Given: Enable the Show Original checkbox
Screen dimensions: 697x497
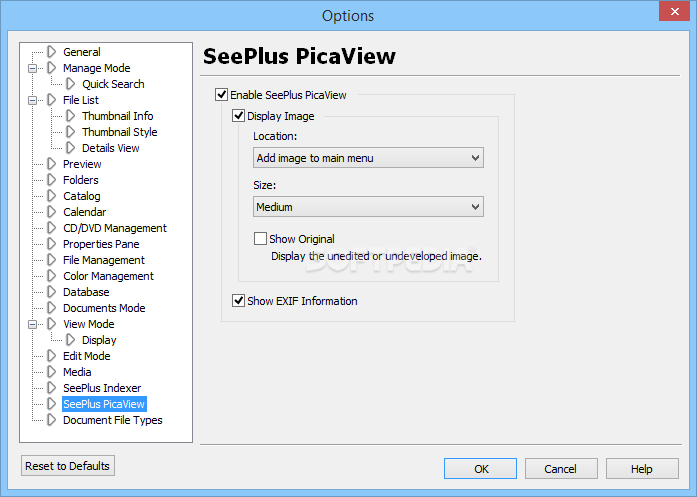Looking at the screenshot, I should (x=260, y=239).
